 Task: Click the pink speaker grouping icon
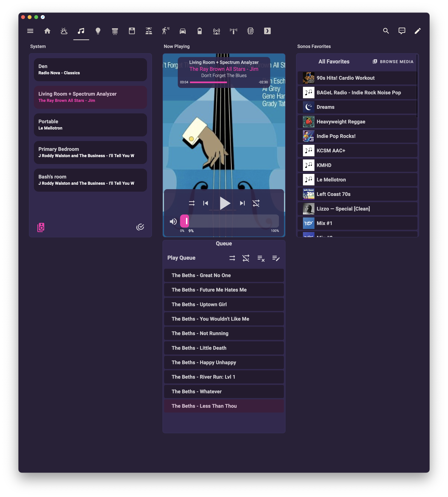pos(41,227)
